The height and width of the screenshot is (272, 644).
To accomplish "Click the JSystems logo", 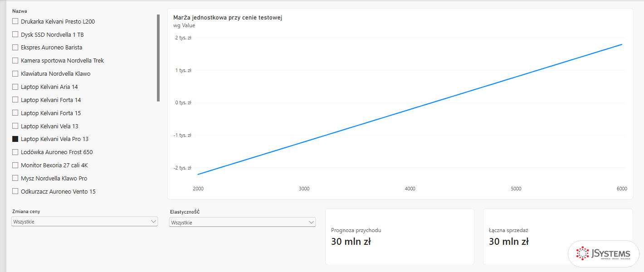I will 603,253.
